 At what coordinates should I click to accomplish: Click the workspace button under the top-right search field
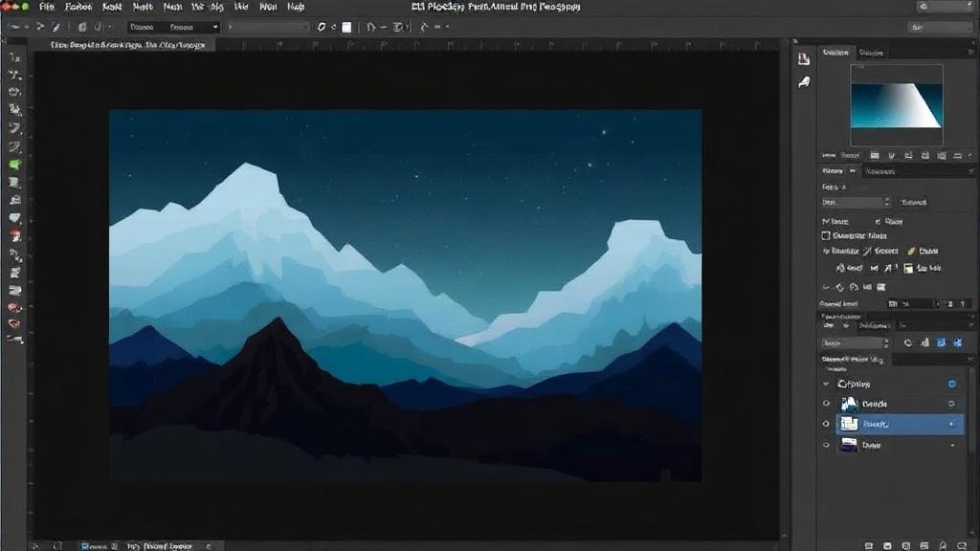pos(940,28)
